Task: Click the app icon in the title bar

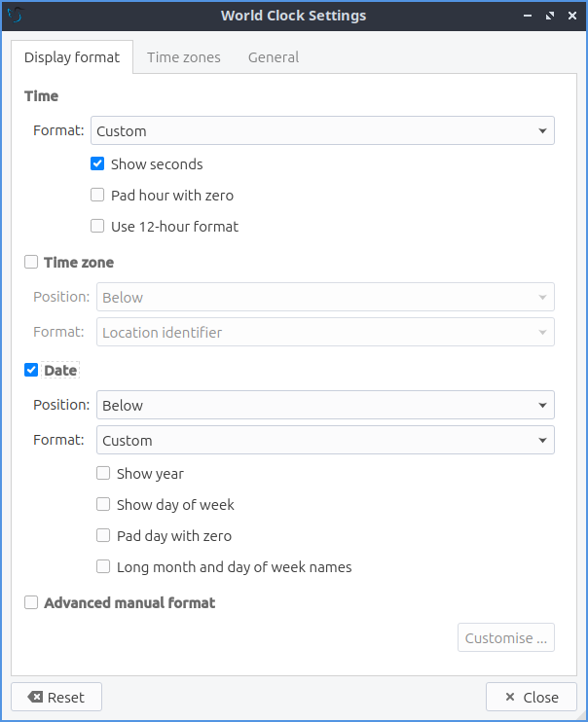Action: pyautogui.click(x=14, y=16)
